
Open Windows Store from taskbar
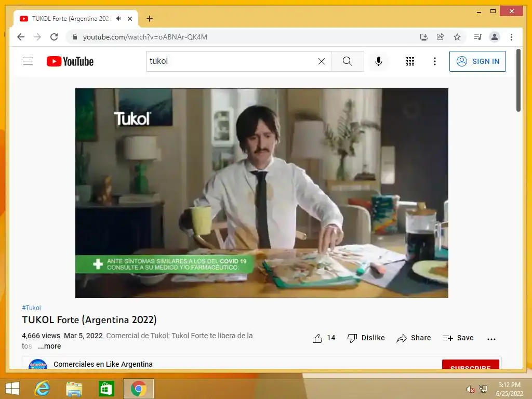[106, 389]
